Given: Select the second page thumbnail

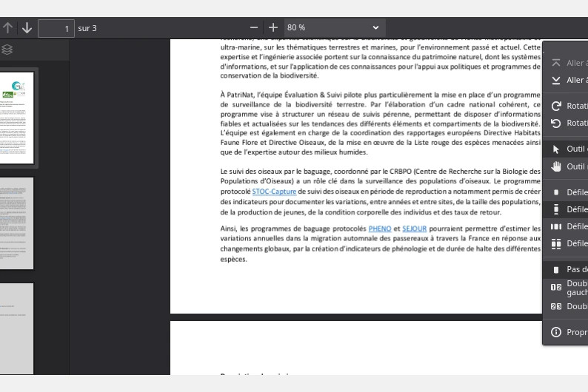Looking at the screenshot, I should [16, 223].
